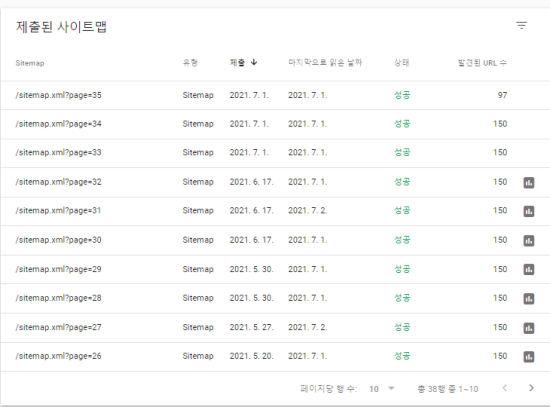Viewport: 550px width, 407px height.
Task: Select /sitemap.xml?page=35 row
Action: (x=275, y=95)
